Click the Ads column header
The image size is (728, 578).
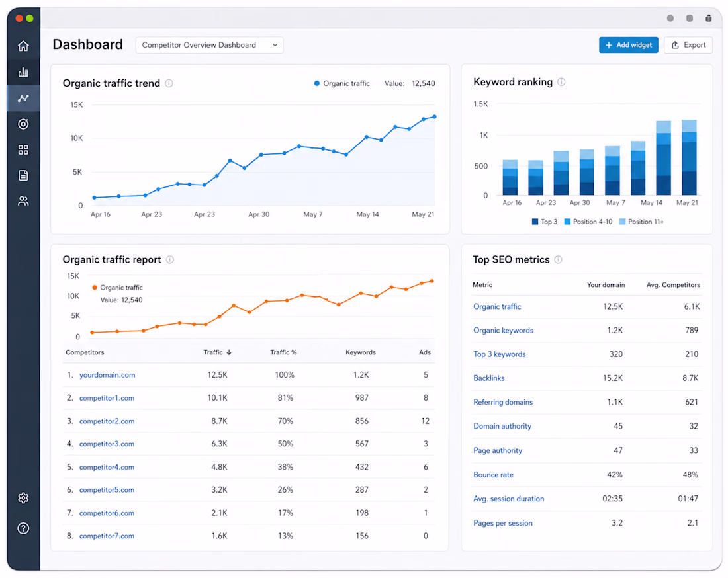424,352
